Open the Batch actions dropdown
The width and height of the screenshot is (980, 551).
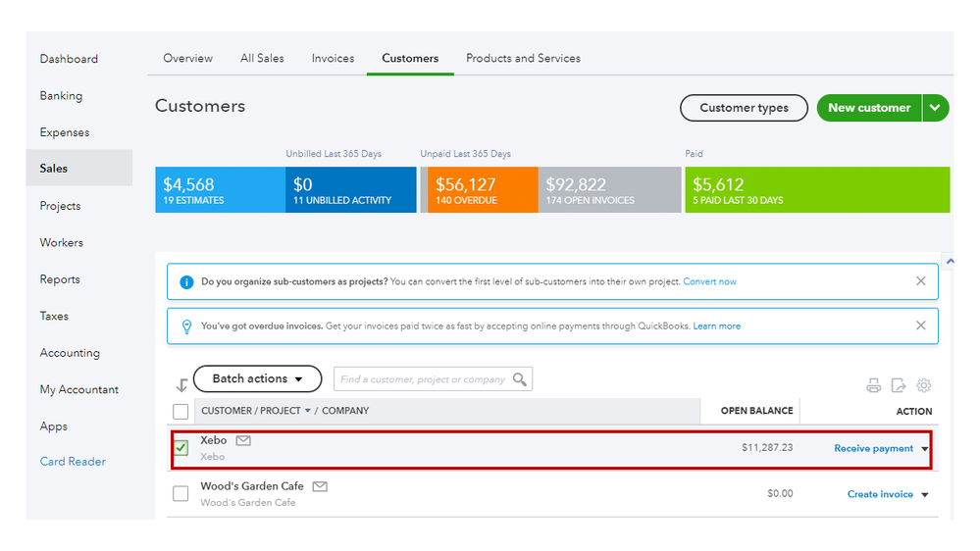click(x=257, y=379)
